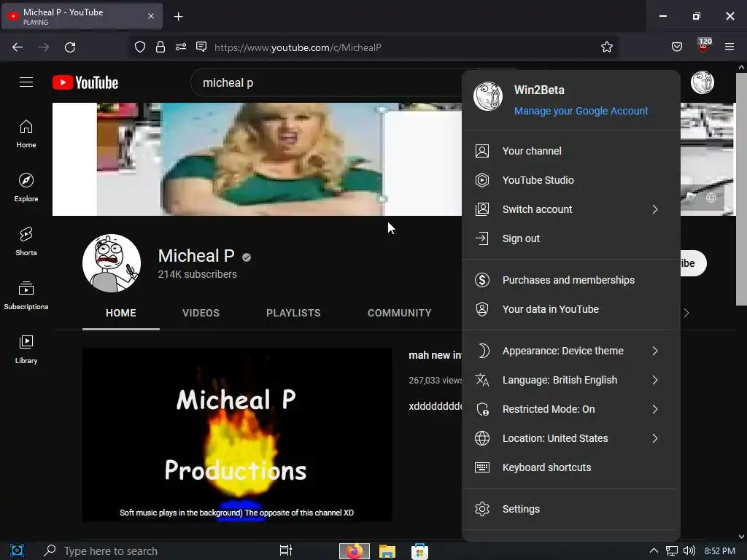Open Purchases and memberships
This screenshot has width=747, height=560.
570,280
